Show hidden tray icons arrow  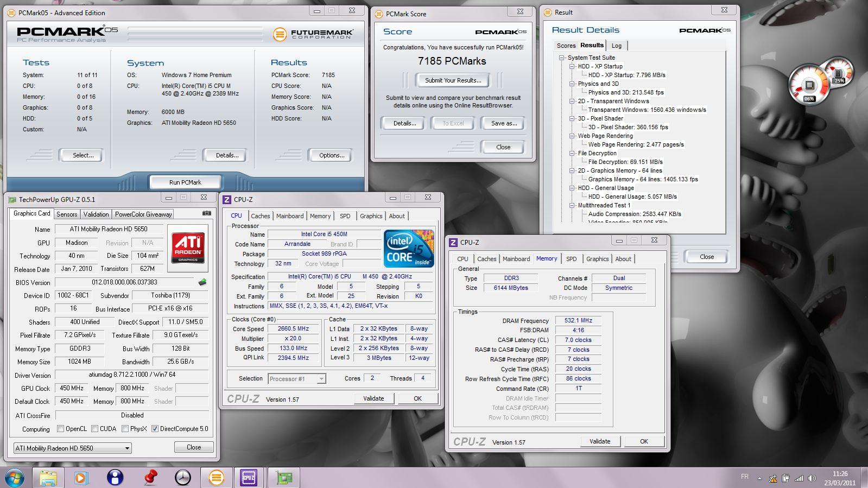759,479
